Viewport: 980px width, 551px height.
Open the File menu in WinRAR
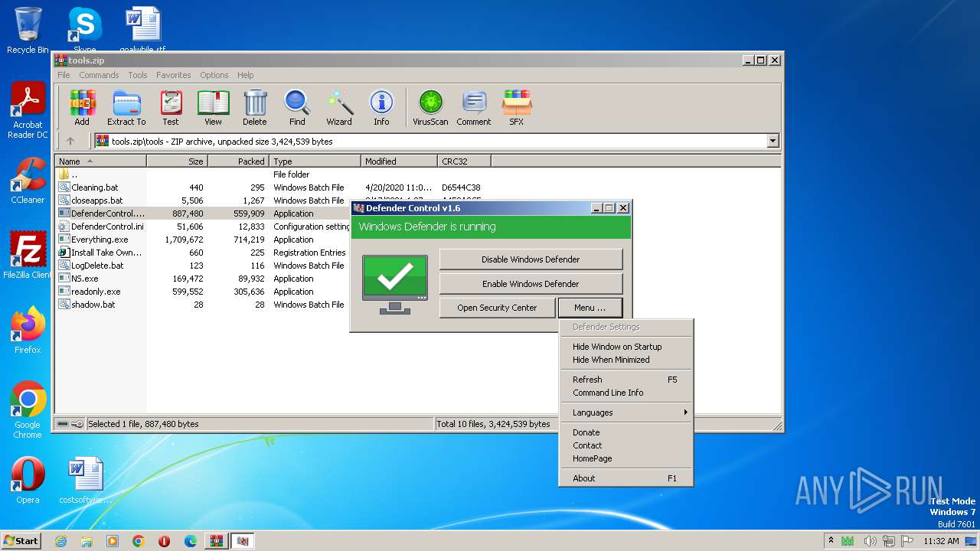tap(64, 75)
